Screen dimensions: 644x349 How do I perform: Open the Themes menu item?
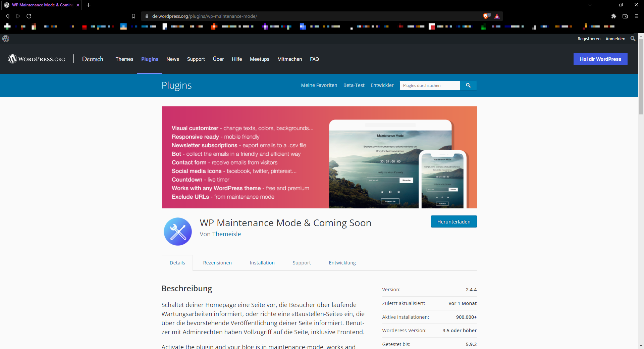point(124,59)
